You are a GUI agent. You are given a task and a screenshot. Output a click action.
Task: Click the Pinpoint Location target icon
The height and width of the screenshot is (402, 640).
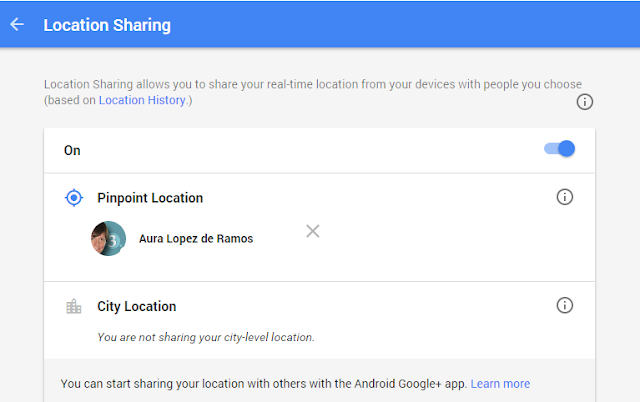pyautogui.click(x=73, y=198)
